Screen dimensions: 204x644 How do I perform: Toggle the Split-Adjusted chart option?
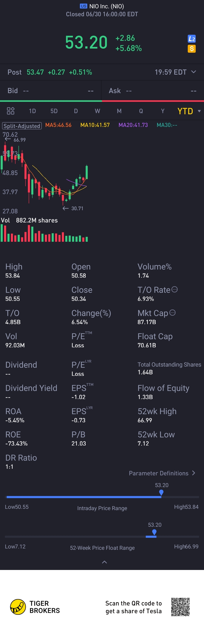pyautogui.click(x=22, y=126)
